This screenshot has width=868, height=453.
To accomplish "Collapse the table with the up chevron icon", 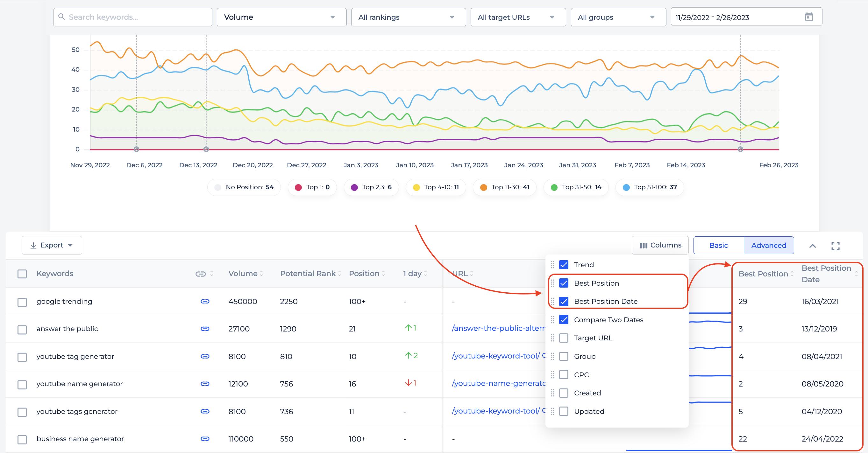I will pos(812,246).
